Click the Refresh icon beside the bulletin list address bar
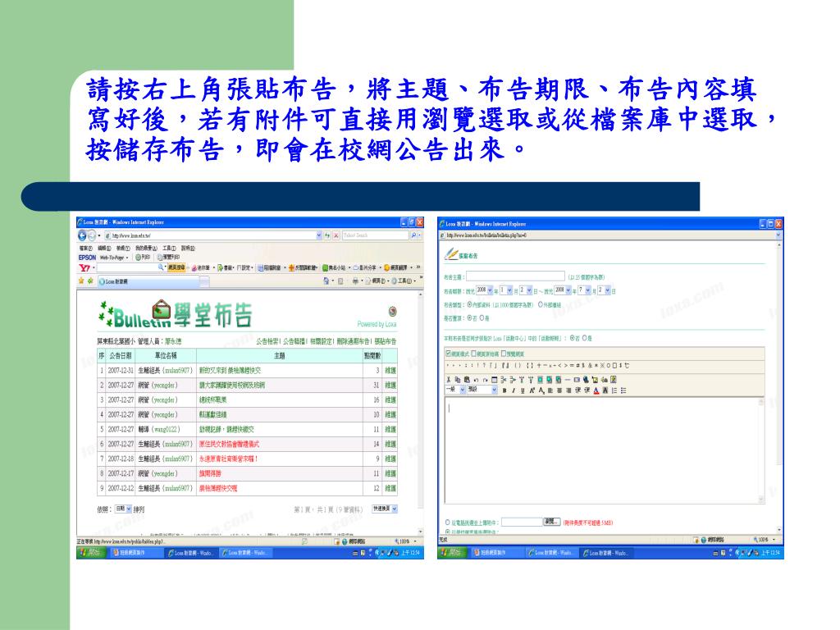This screenshot has height=630, width=840. 326,235
